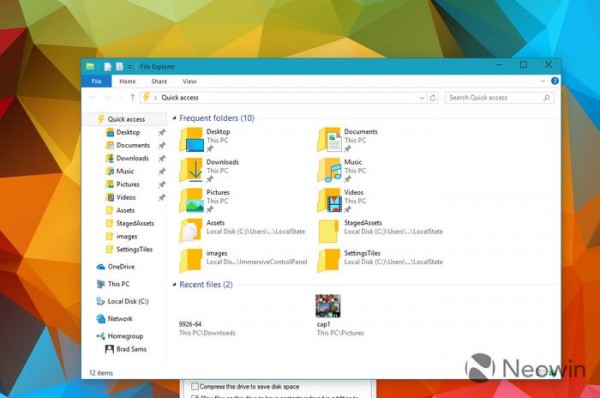Collapse the Recent files group

coord(174,285)
